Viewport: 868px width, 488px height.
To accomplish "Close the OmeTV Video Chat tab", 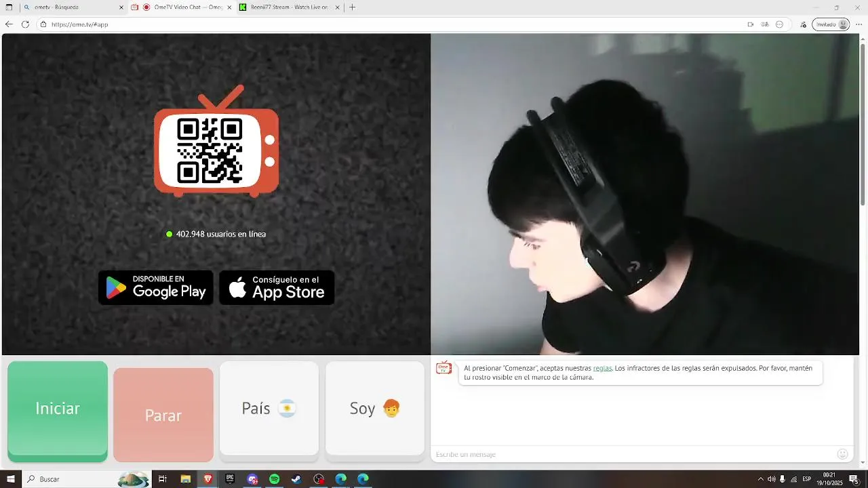I will click(229, 7).
